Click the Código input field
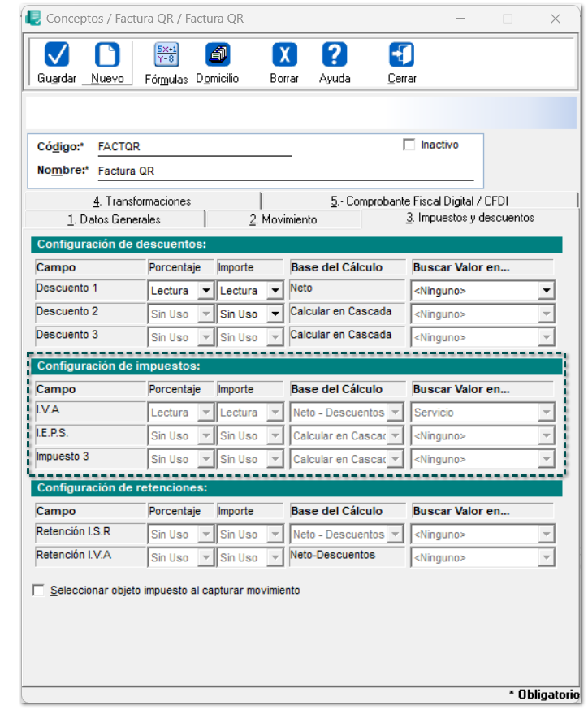 click(x=195, y=147)
